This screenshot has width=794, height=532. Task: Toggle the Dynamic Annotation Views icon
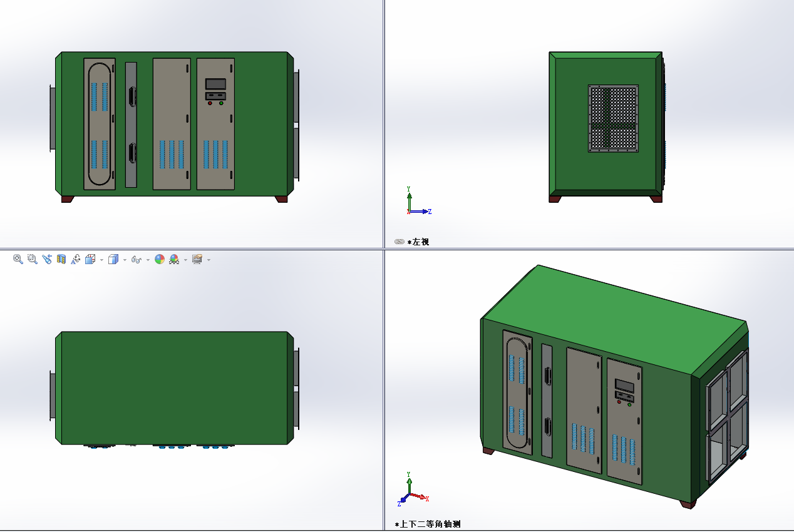[x=75, y=259]
